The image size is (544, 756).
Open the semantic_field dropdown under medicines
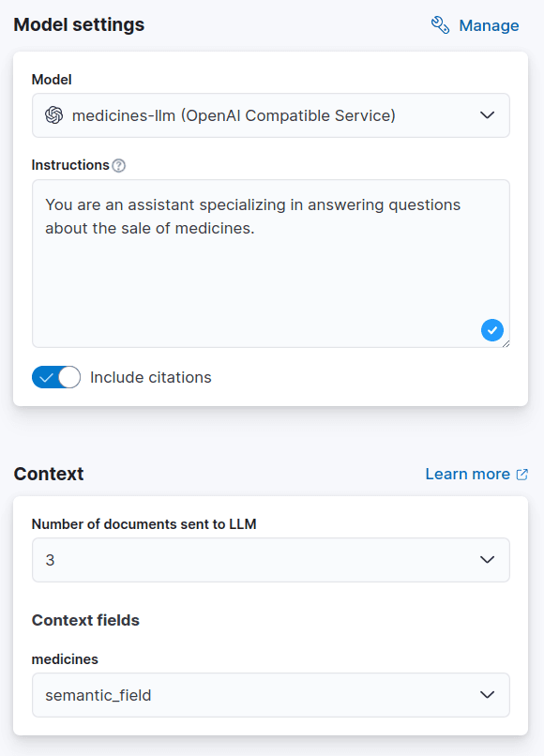(271, 695)
